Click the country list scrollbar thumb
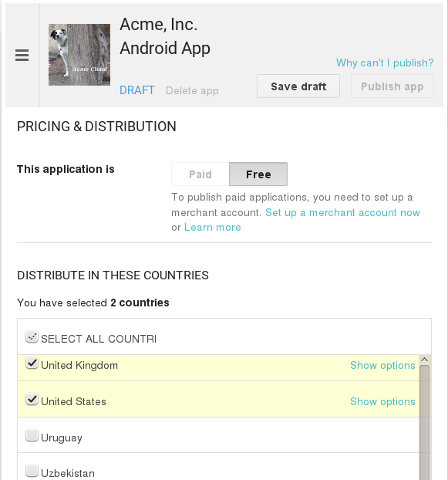 click(424, 422)
